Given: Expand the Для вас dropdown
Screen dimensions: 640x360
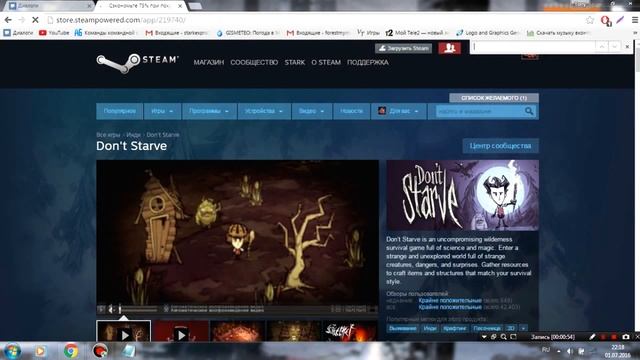Looking at the screenshot, I should coord(398,111).
